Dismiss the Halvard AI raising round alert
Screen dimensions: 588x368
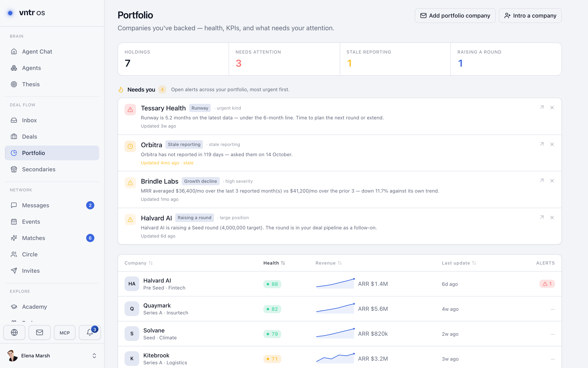[552, 217]
